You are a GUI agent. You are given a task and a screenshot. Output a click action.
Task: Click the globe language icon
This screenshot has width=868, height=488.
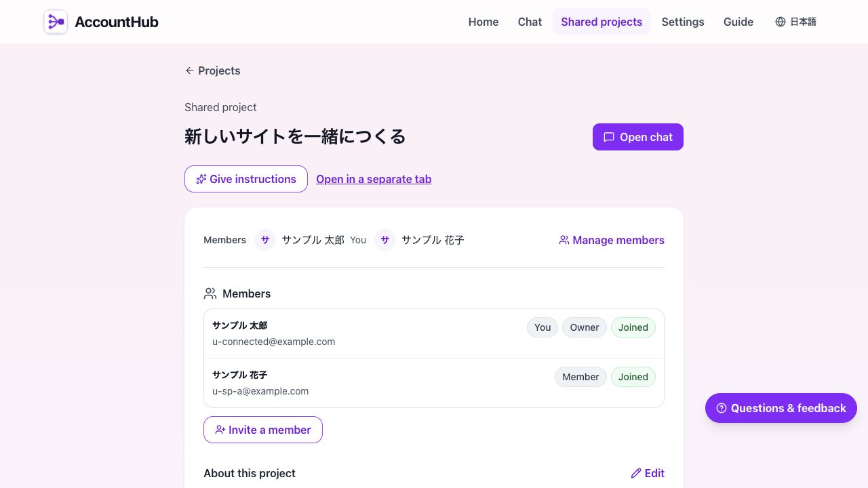tap(781, 22)
